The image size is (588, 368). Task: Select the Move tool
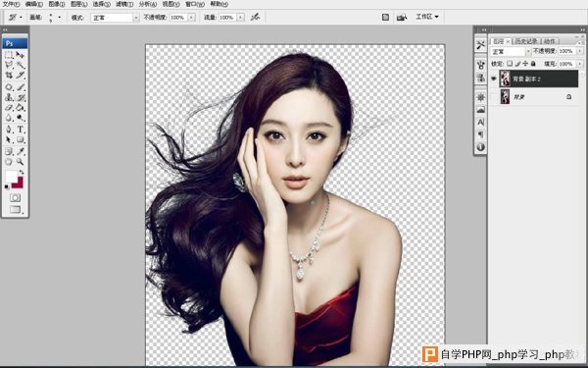(x=21, y=55)
